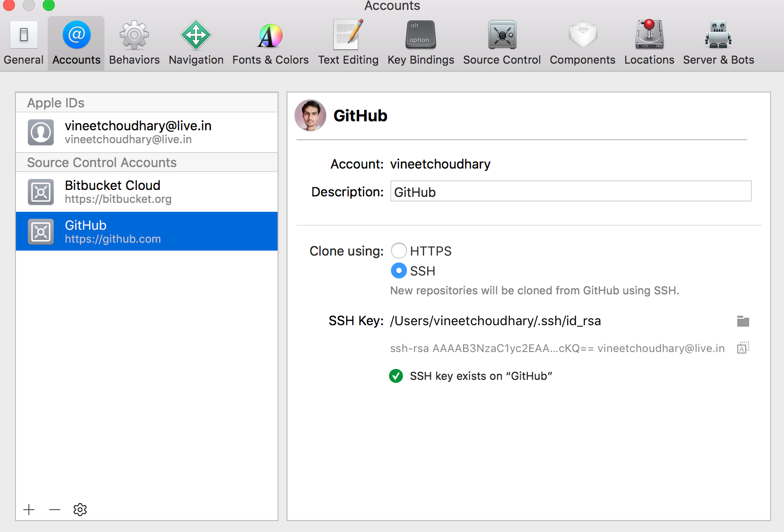This screenshot has height=532, width=784.
Task: Click the Description field containing GitHub
Action: pos(571,191)
